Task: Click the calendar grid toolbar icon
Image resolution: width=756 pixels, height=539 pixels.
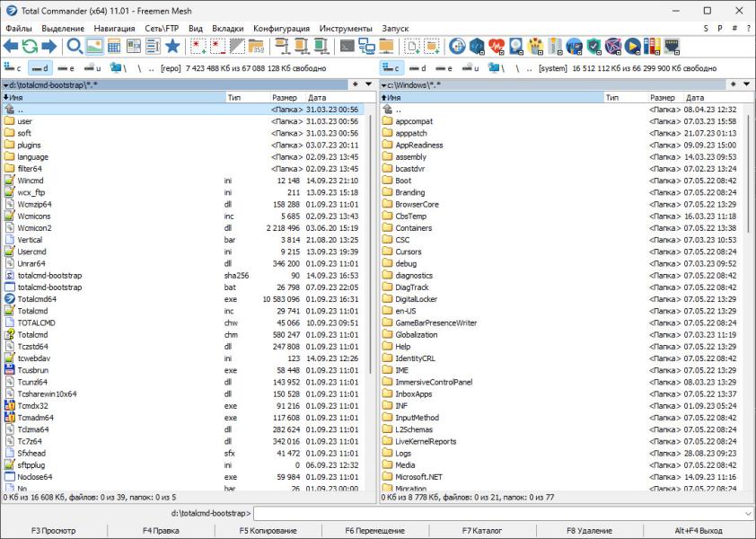Action: [x=114, y=47]
